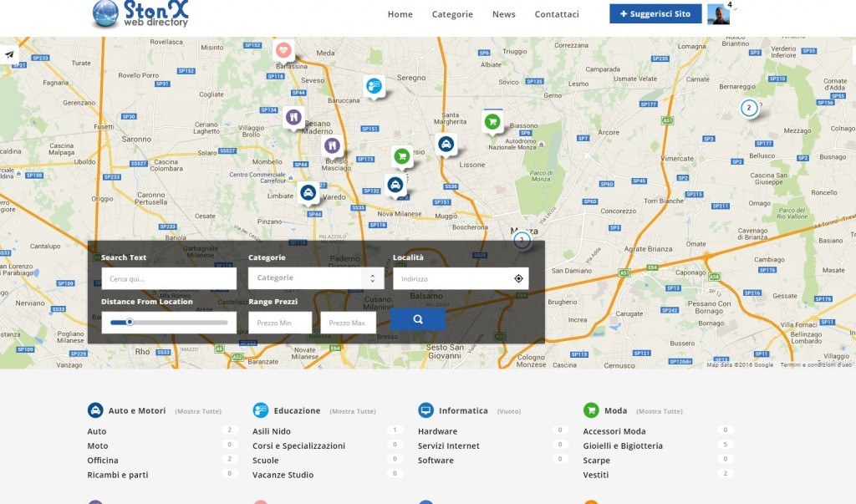The width and height of the screenshot is (856, 504).
Task: Open the user avatar profile menu
Action: coord(718,13)
